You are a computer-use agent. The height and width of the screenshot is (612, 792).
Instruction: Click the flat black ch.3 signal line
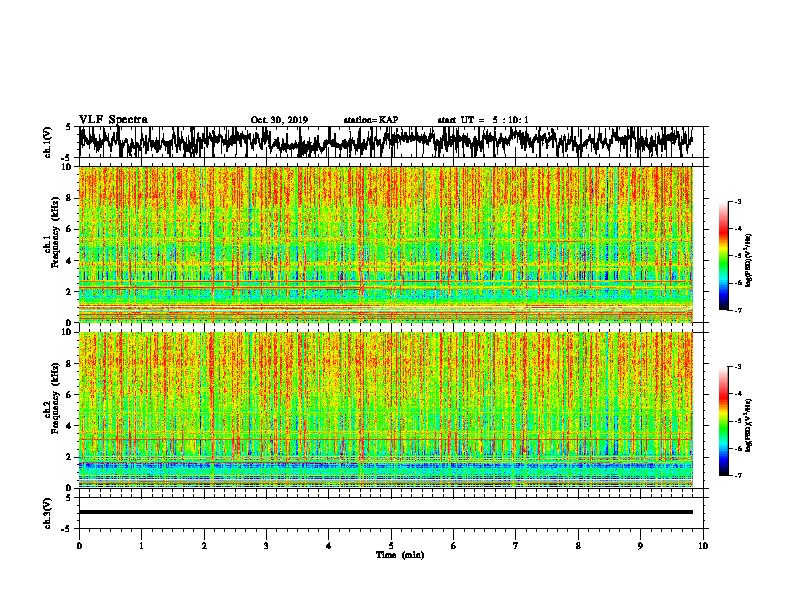tap(385, 512)
